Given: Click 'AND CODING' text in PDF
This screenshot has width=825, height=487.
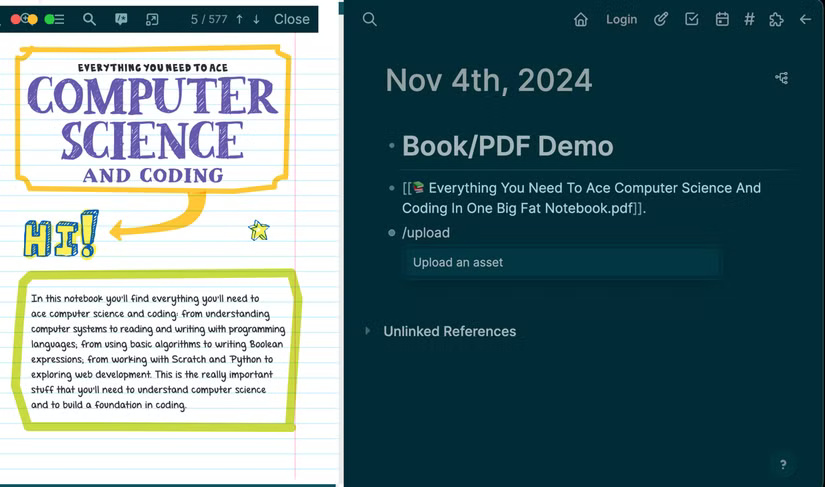Looking at the screenshot, I should [x=153, y=175].
